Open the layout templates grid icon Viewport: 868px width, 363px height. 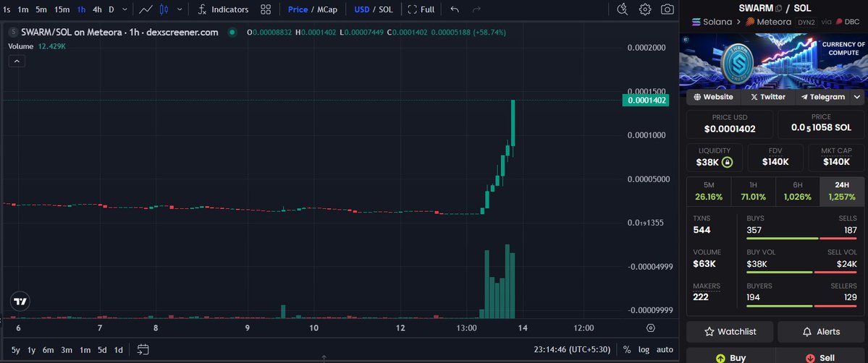point(266,9)
